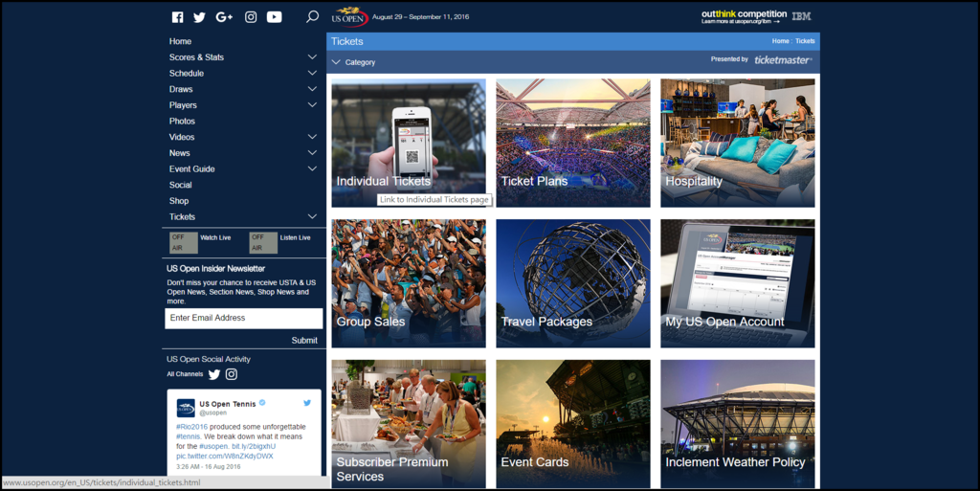Open the Individual Tickets tile

(x=409, y=143)
